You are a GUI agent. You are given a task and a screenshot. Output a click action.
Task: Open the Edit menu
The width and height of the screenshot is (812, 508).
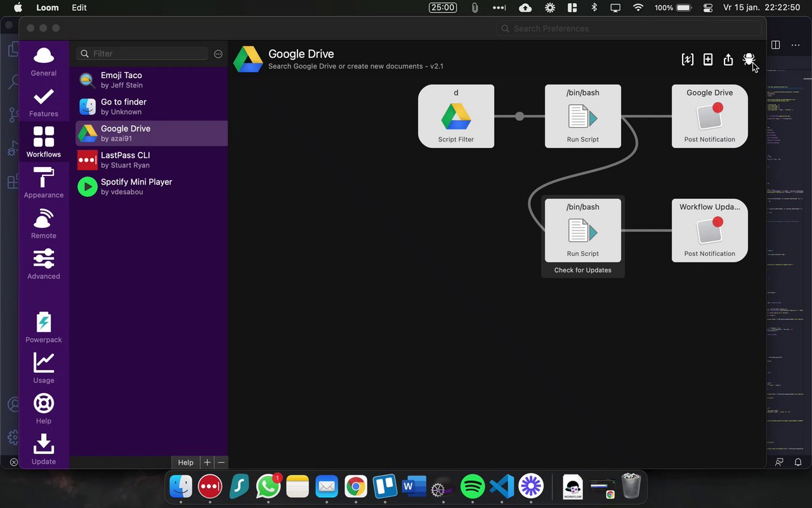click(x=79, y=8)
